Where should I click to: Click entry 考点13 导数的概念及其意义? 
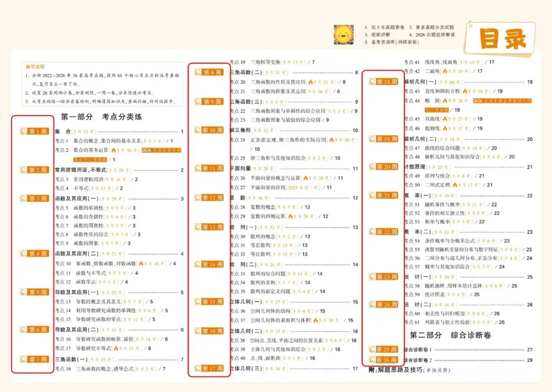[104, 302]
